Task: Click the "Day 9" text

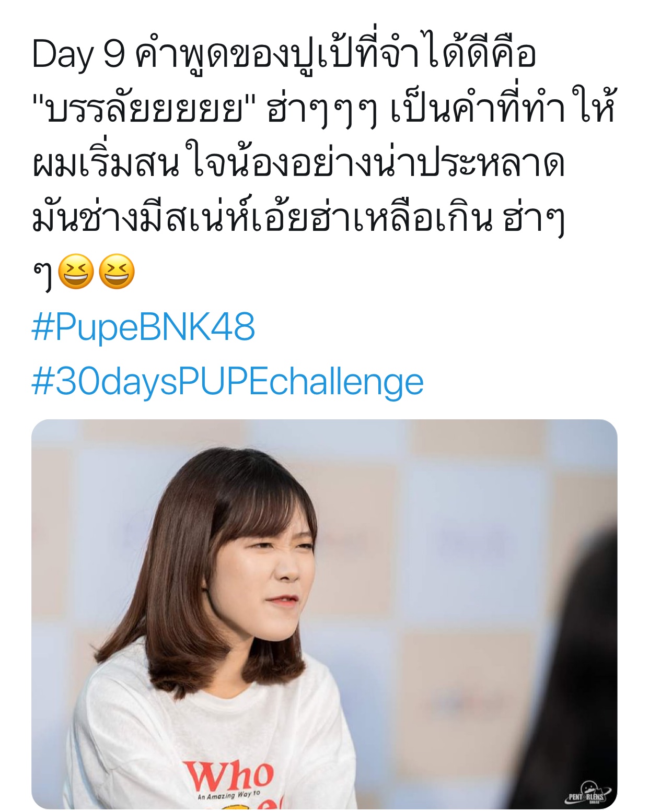Action: 78,55
